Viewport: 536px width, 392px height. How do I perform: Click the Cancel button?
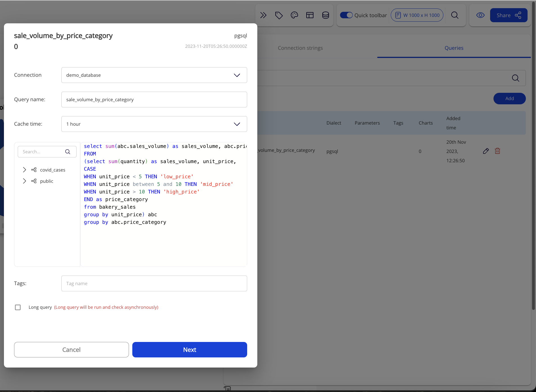pyautogui.click(x=72, y=350)
